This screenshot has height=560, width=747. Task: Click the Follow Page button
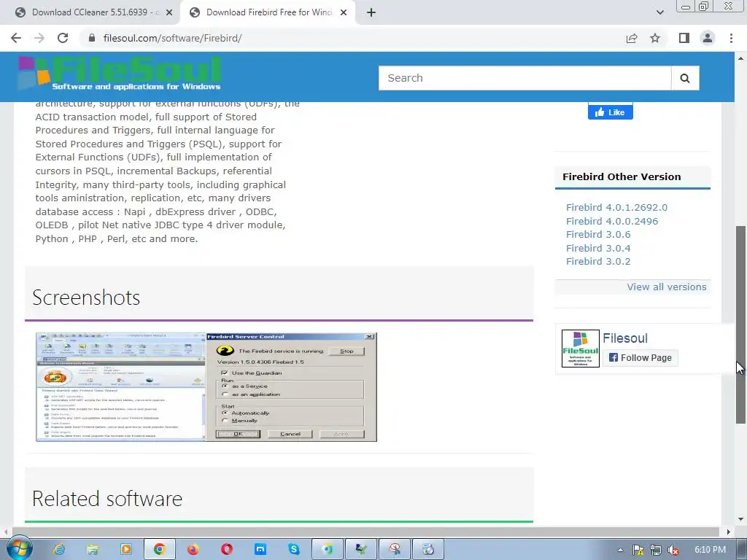click(640, 357)
